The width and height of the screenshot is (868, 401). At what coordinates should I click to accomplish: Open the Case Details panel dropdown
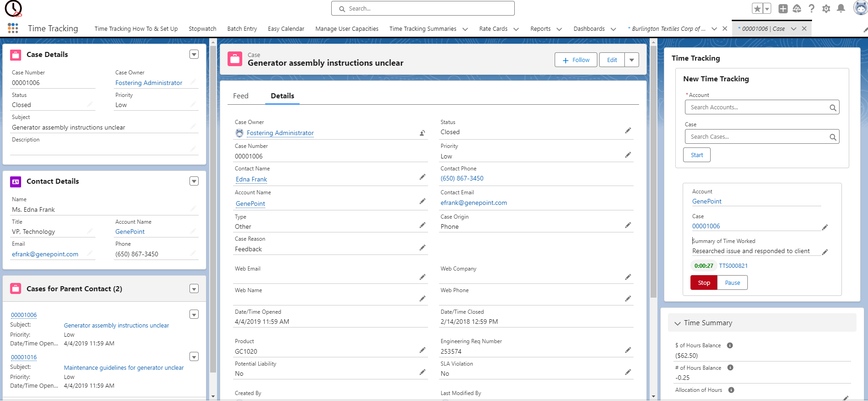point(194,55)
